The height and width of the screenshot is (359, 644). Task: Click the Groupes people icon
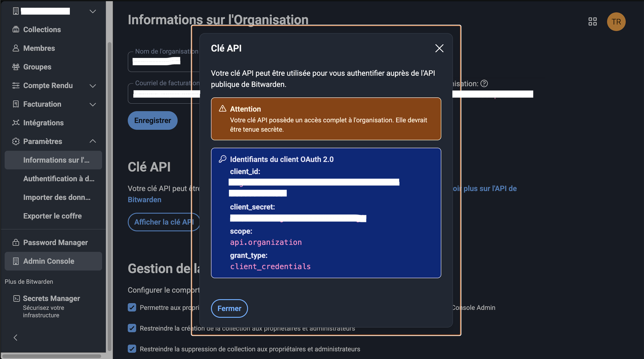coord(16,67)
